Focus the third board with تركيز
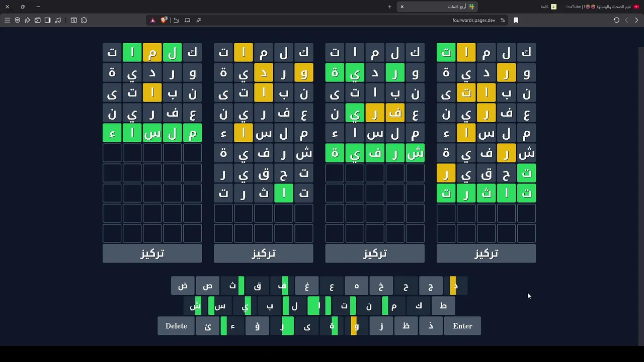Viewport: 644px width, 362px height. pos(375,253)
